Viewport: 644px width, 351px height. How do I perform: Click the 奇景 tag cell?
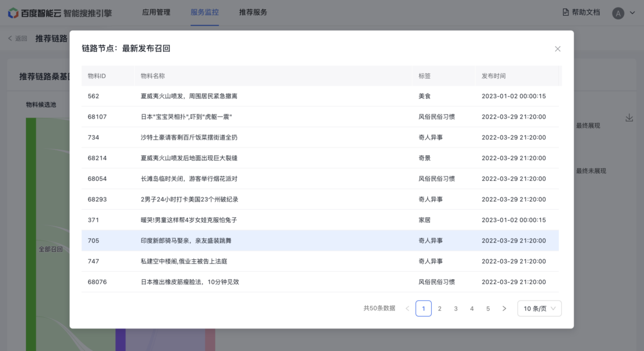(424, 158)
